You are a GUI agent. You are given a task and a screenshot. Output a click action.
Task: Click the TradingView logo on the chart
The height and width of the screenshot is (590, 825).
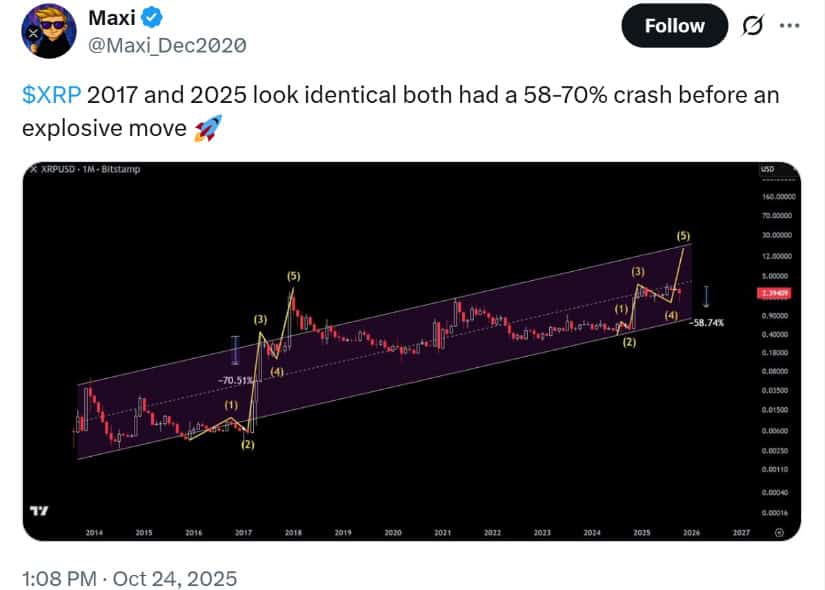click(39, 511)
